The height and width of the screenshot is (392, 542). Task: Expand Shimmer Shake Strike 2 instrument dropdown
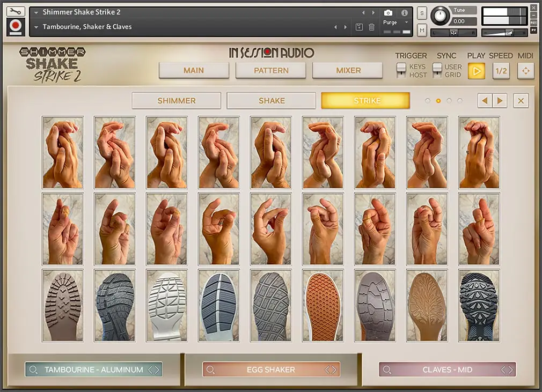pos(36,12)
